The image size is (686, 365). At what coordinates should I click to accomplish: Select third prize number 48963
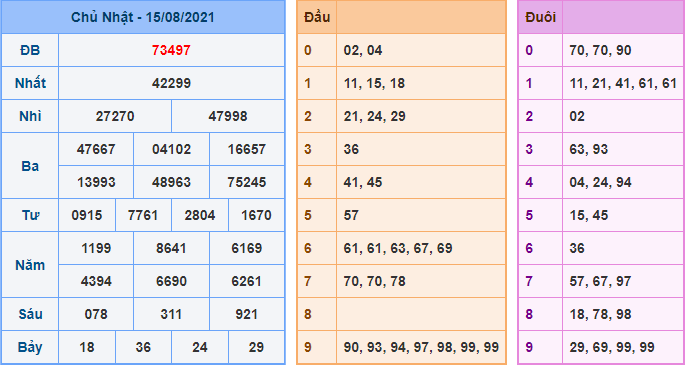pyautogui.click(x=172, y=182)
